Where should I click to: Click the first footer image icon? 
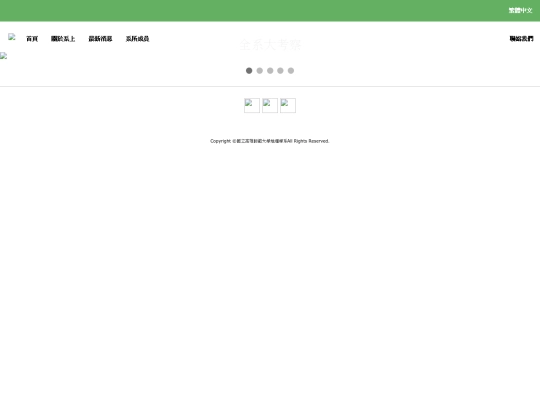tap(252, 105)
